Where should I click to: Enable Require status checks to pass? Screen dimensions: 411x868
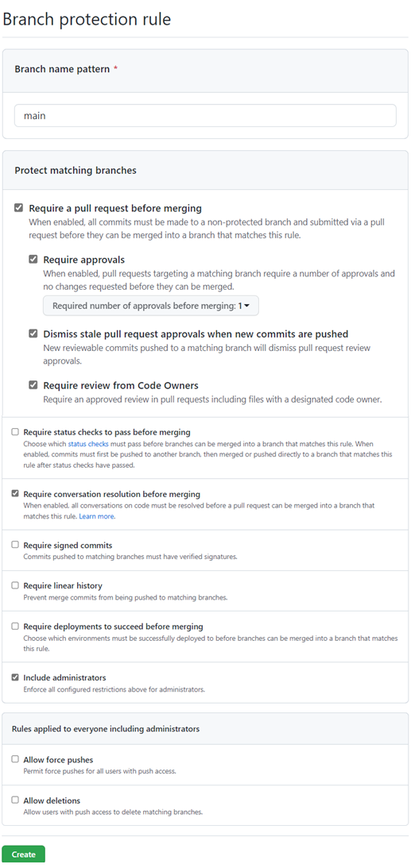click(16, 432)
